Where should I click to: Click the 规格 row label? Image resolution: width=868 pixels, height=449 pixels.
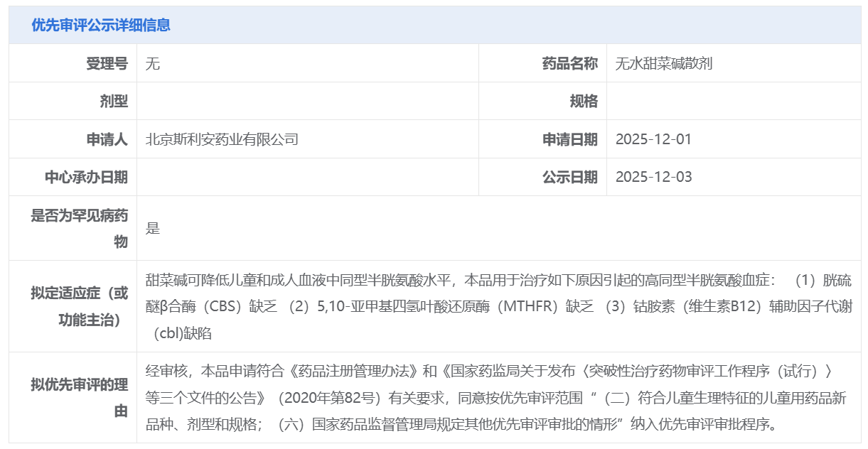click(584, 101)
